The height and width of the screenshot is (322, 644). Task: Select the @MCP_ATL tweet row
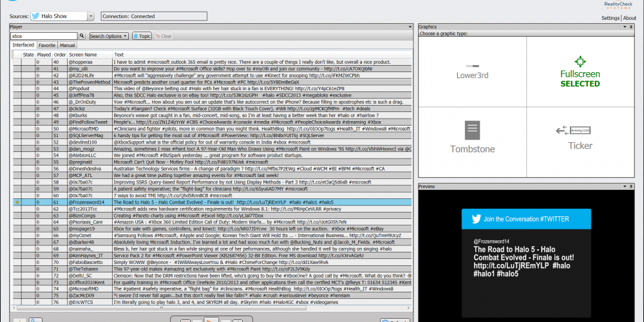coord(213,175)
